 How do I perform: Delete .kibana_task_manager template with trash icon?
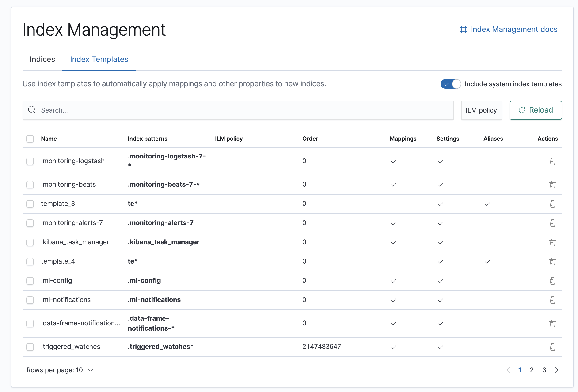tap(552, 242)
